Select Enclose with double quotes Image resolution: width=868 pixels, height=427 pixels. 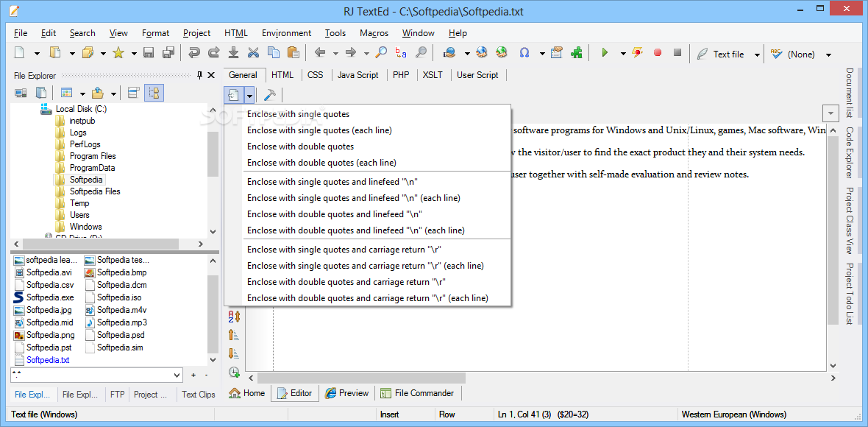(377, 147)
